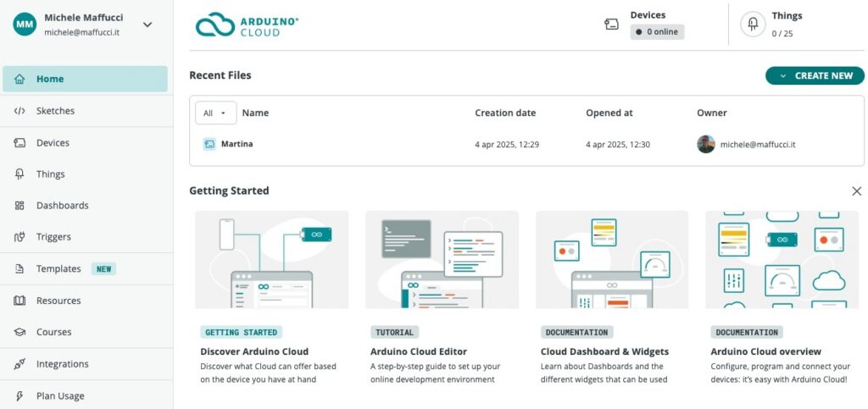Close the Getting Started section

click(856, 191)
